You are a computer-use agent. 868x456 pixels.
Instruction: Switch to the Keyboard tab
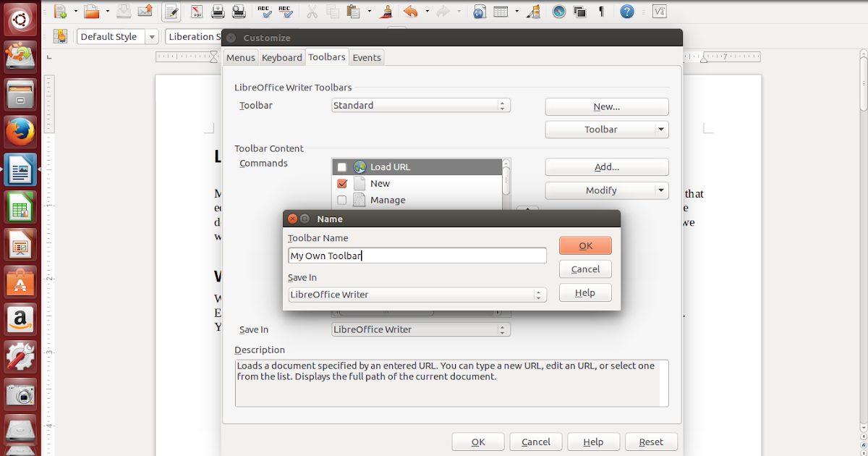tap(282, 57)
